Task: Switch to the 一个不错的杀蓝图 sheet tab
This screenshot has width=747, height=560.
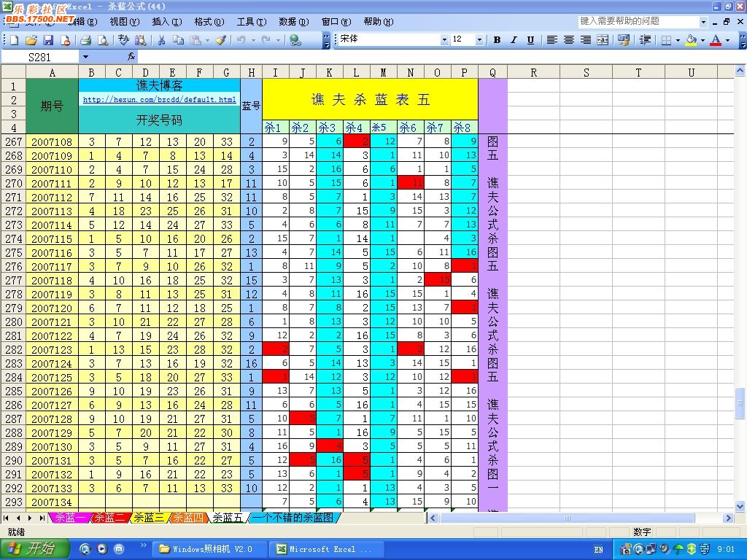Action: (293, 518)
